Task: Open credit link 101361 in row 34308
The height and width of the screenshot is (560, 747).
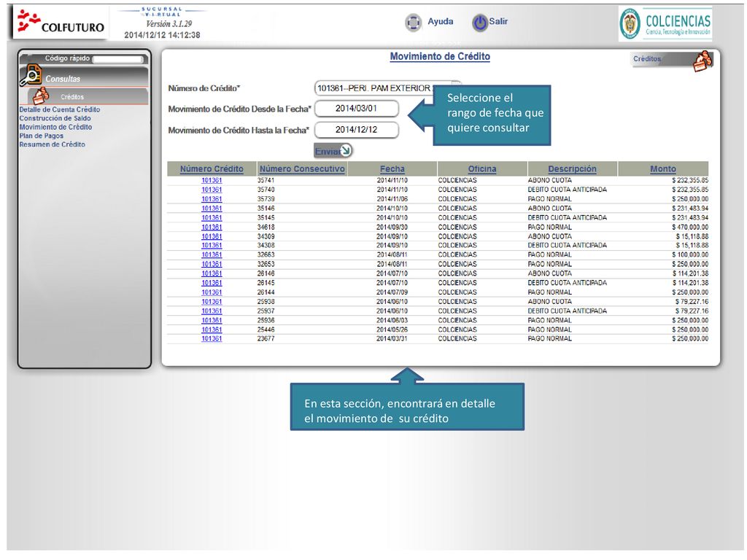Action: pyautogui.click(x=212, y=245)
